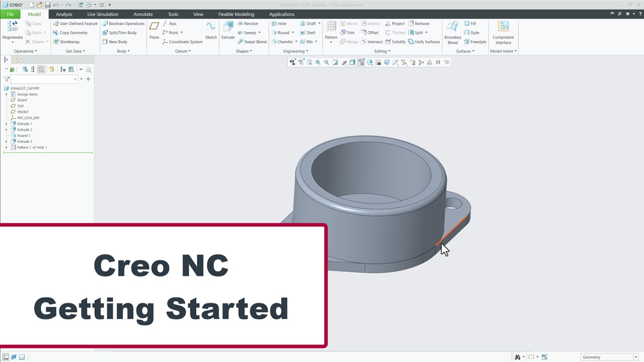Click the Shell tool
Viewport: 644px width, 362px height.
(308, 33)
